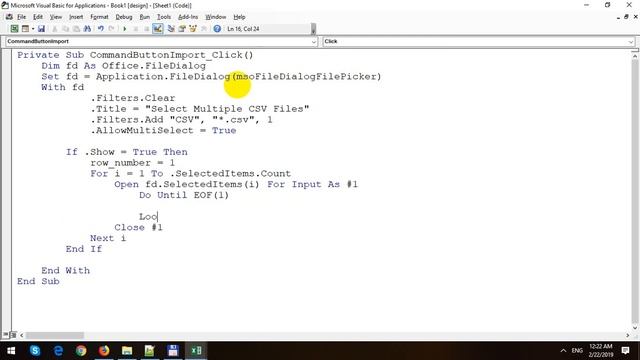Click the "End With" code line
This screenshot has width=640, height=360.
[x=65, y=270]
